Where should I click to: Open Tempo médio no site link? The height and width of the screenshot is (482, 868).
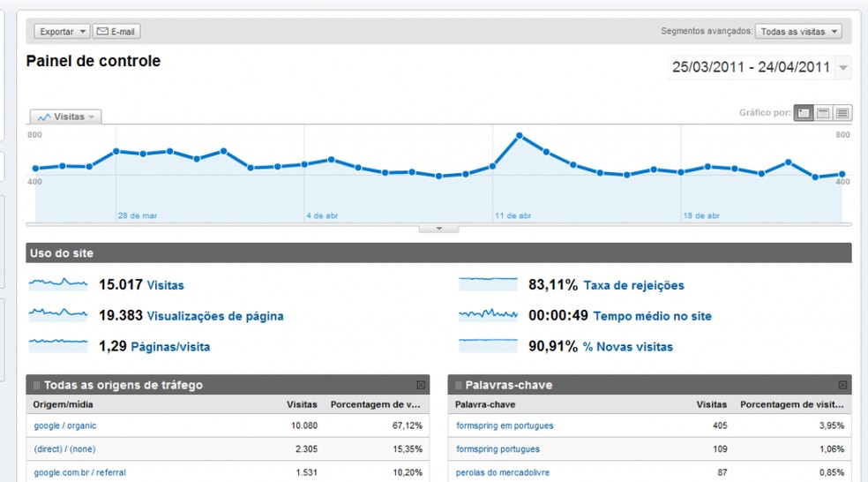[x=653, y=316]
